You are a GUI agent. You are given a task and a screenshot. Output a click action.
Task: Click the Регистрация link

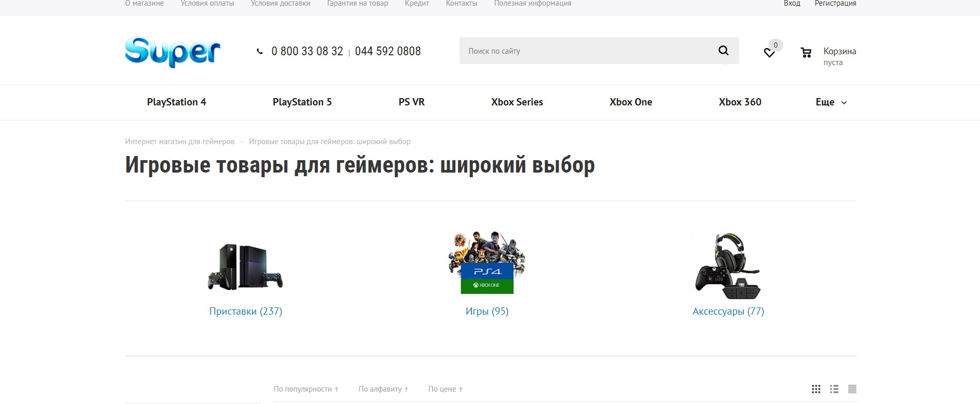tap(835, 4)
